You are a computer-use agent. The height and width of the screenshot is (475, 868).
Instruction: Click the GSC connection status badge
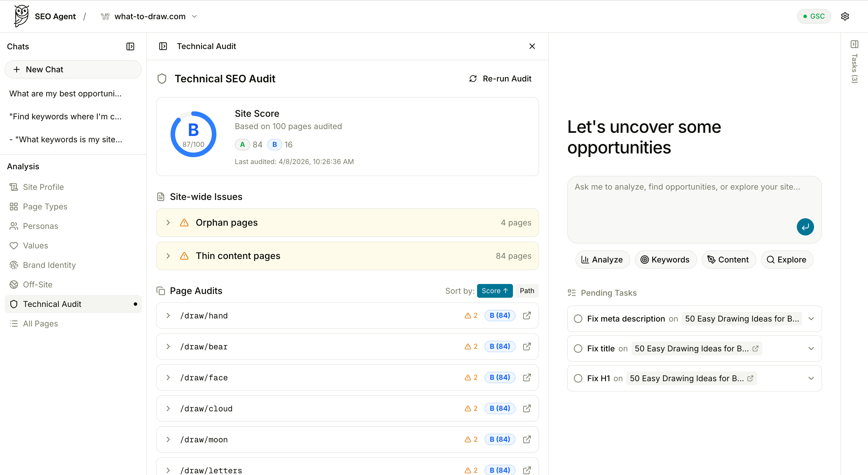(x=814, y=16)
